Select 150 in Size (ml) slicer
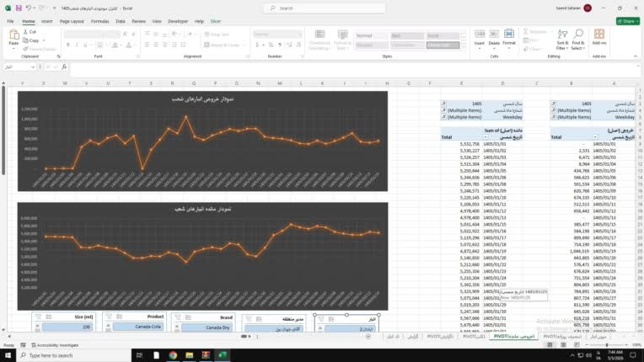The width and height of the screenshot is (644, 362). pyautogui.click(x=67, y=327)
